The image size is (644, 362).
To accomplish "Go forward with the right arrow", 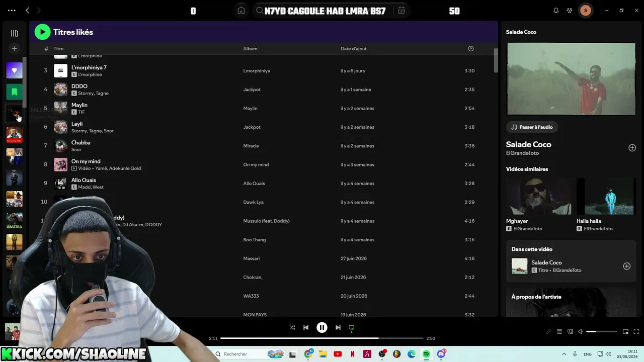I will coord(39,11).
